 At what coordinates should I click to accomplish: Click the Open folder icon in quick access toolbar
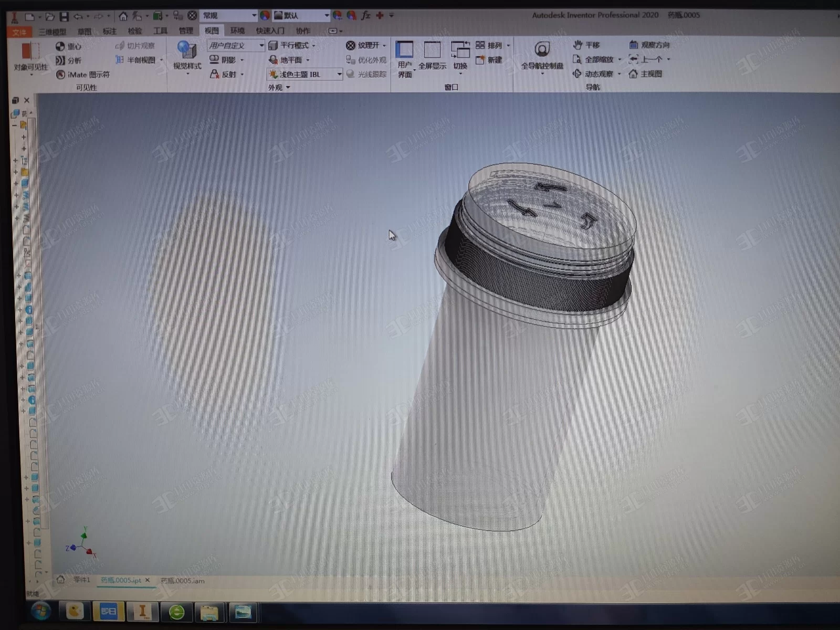[49, 16]
